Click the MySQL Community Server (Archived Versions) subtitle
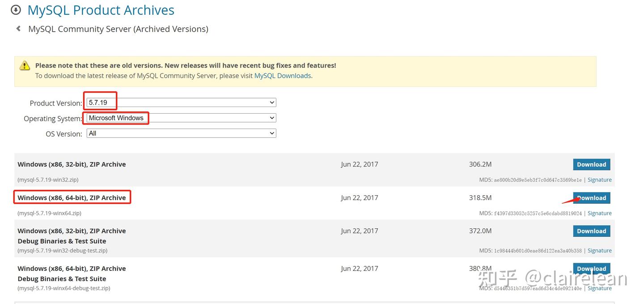 118,29
